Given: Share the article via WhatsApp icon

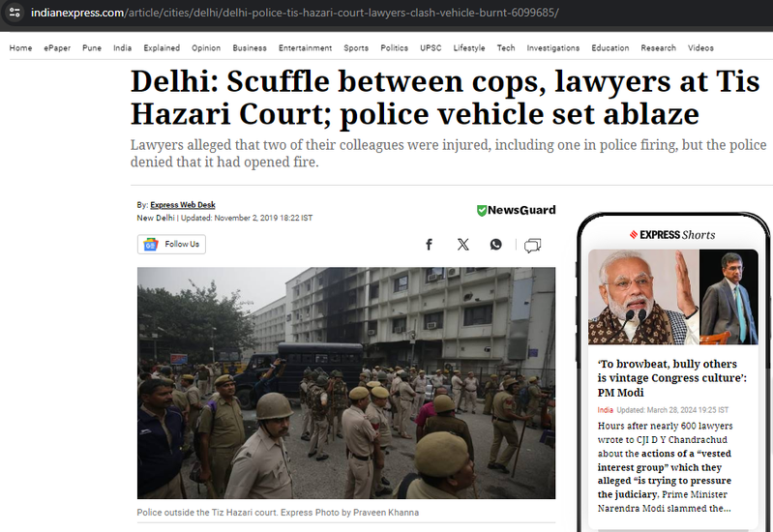Looking at the screenshot, I should [495, 245].
